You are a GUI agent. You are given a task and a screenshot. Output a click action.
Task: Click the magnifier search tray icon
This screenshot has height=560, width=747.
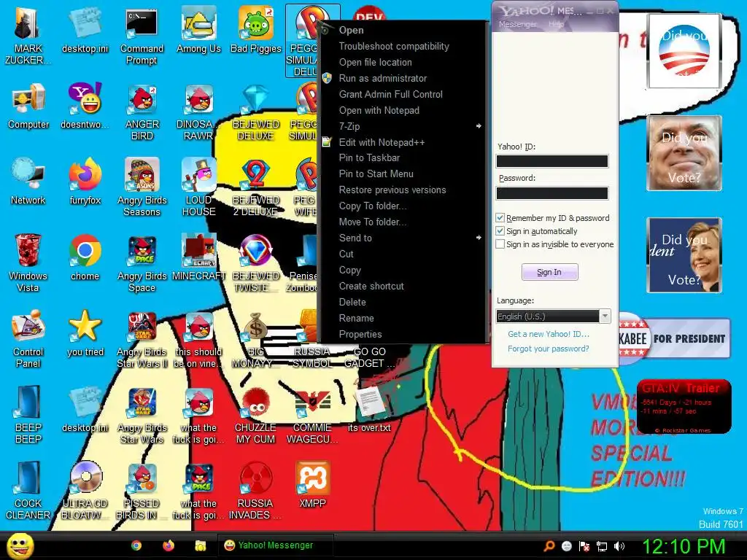pos(549,546)
